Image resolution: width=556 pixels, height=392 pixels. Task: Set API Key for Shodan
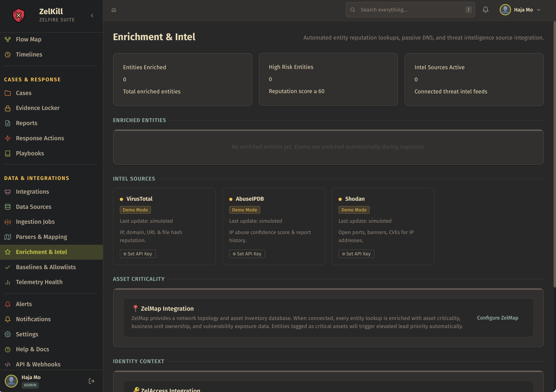click(356, 254)
